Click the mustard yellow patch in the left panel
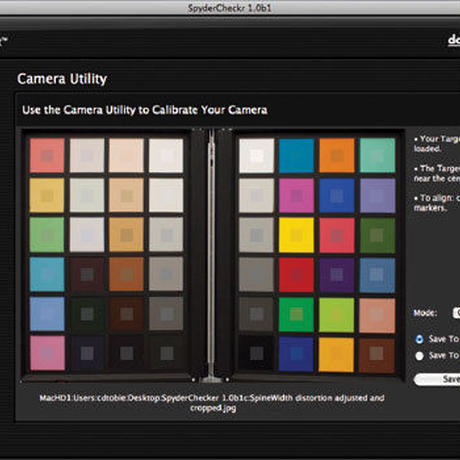This screenshot has height=460, width=460. 47,195
